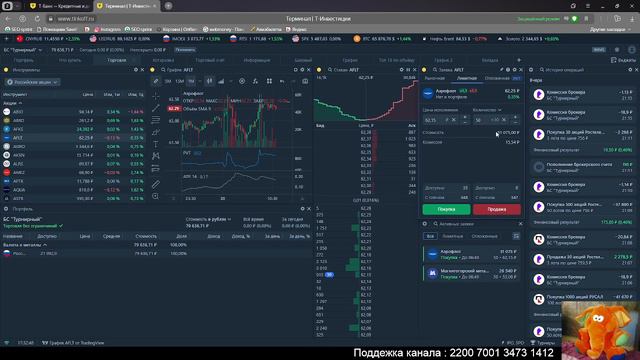Open the chart templates grid icon

[269, 81]
